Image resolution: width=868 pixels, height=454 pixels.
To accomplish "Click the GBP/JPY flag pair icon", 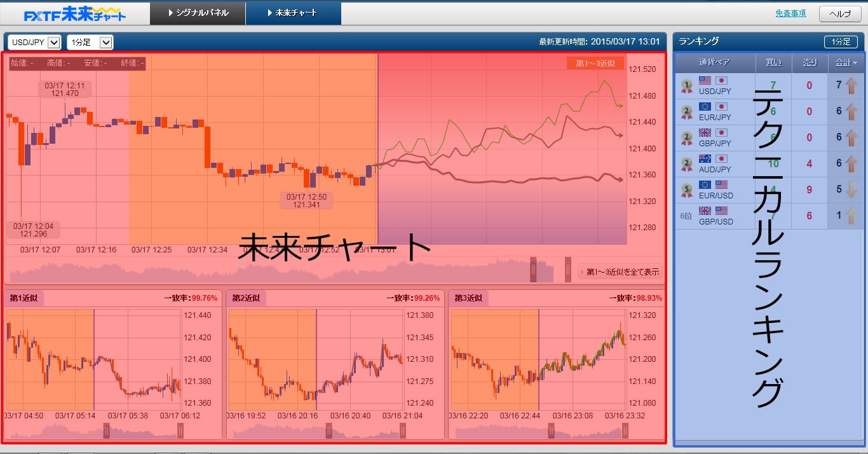I will tap(713, 133).
